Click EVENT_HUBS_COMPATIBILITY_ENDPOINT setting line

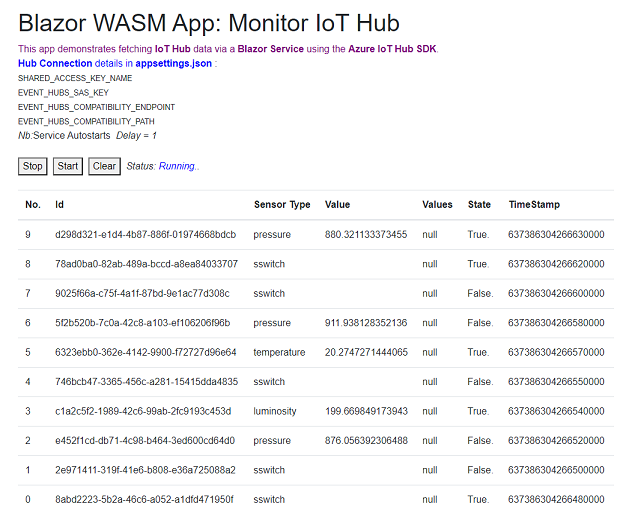click(96, 107)
